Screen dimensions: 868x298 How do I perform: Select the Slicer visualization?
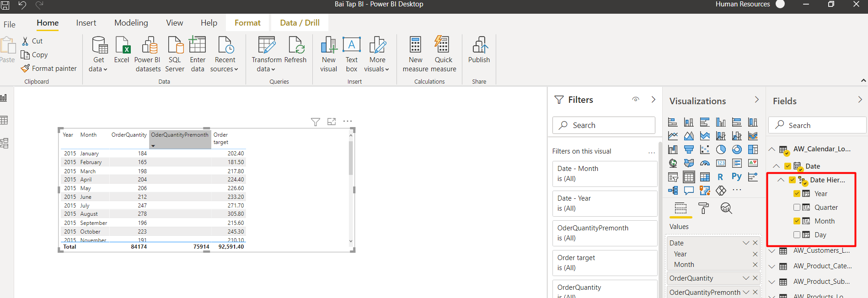673,177
